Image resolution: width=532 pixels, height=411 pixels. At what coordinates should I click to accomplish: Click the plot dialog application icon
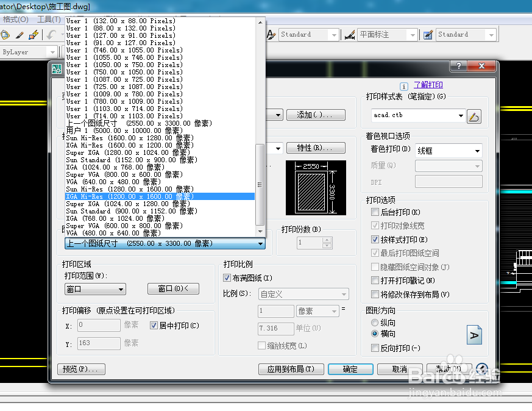(x=57, y=69)
